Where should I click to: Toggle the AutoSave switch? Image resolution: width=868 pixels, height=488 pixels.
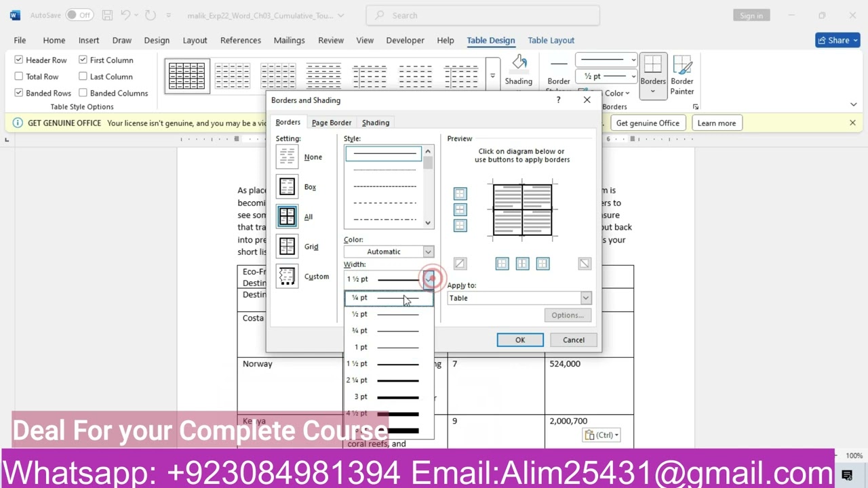click(x=80, y=15)
